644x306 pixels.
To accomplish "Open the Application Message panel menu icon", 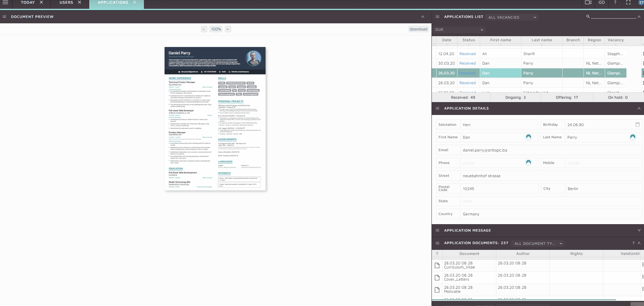I will (x=438, y=230).
